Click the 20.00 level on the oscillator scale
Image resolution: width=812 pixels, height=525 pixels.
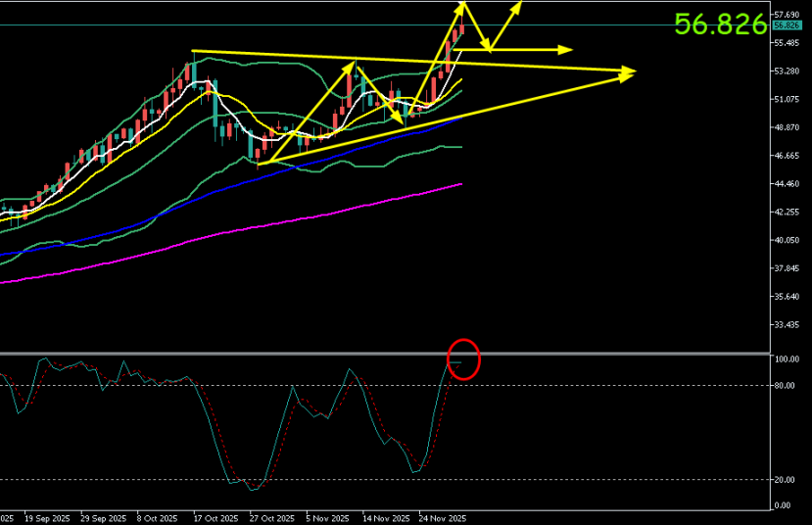click(784, 480)
